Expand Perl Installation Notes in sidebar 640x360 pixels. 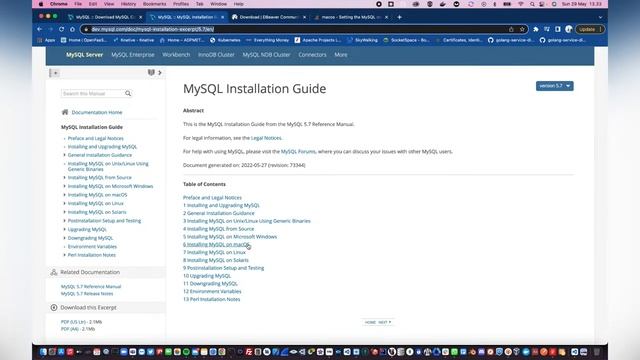pos(64,255)
